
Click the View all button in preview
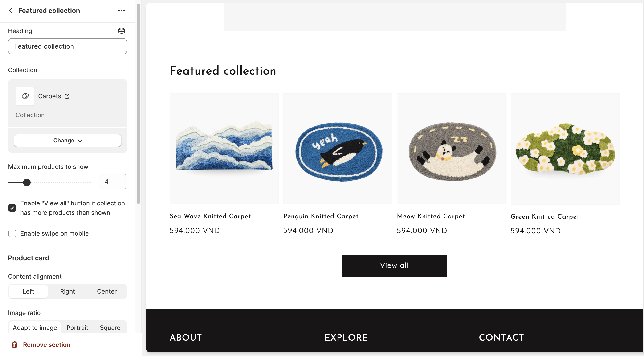click(394, 265)
